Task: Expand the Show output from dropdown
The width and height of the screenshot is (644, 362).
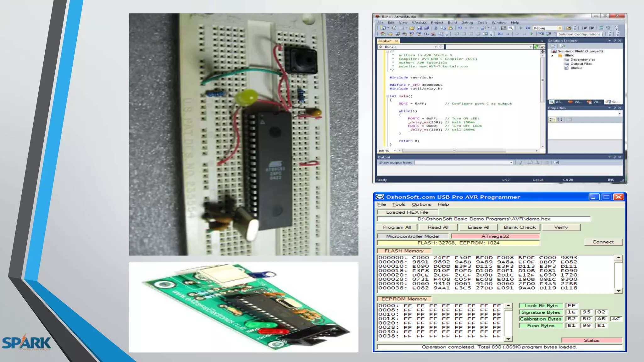Action: pyautogui.click(x=511, y=162)
